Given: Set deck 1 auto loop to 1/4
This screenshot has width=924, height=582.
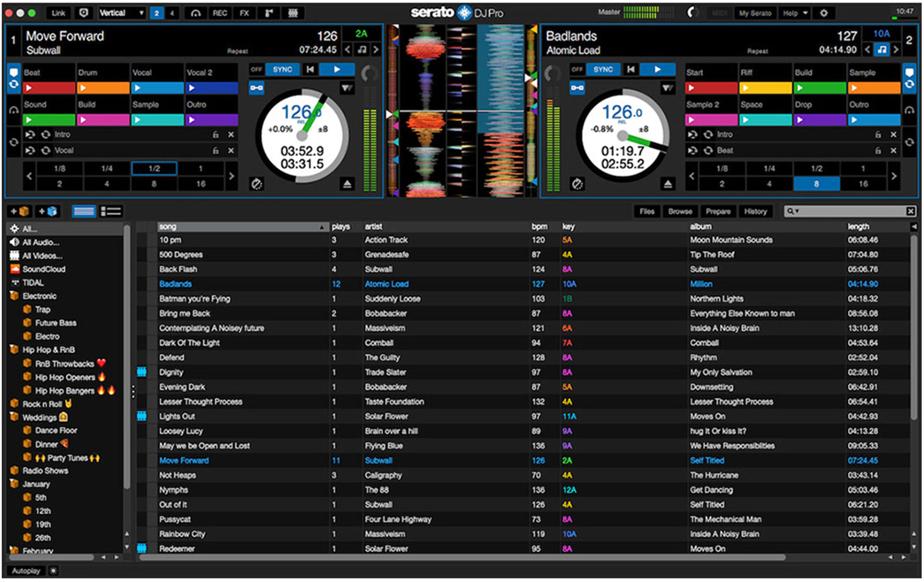Looking at the screenshot, I should click(107, 169).
